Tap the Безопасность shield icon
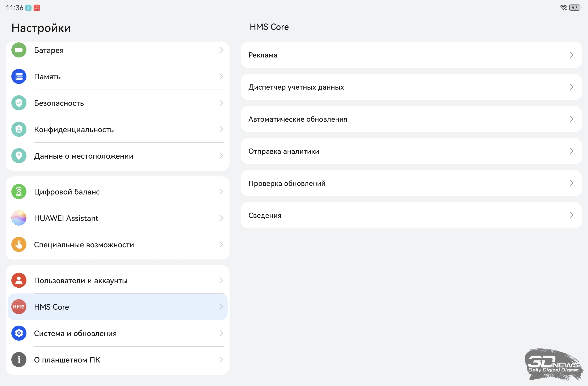Image resolution: width=588 pixels, height=386 pixels. pyautogui.click(x=19, y=103)
